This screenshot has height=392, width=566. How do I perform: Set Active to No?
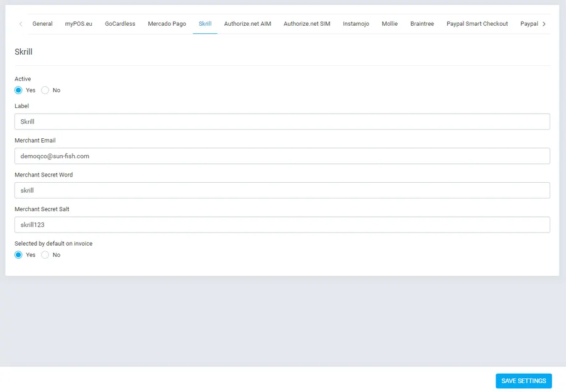(x=45, y=90)
